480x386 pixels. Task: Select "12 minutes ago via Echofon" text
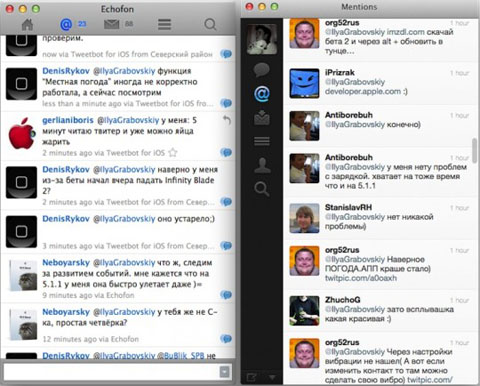[90, 339]
